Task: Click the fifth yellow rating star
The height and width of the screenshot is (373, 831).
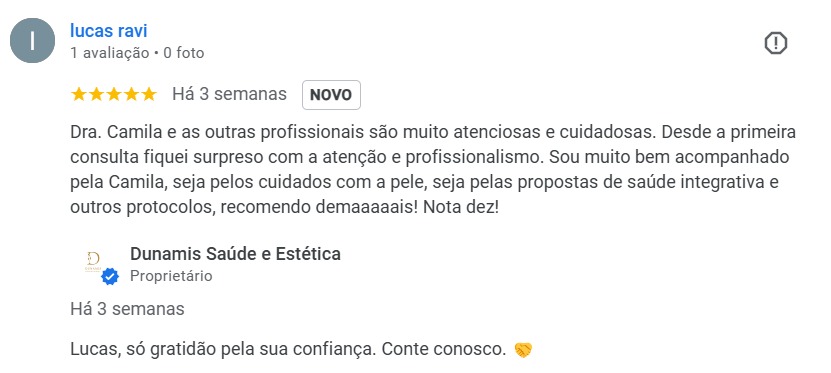Action: coord(149,94)
